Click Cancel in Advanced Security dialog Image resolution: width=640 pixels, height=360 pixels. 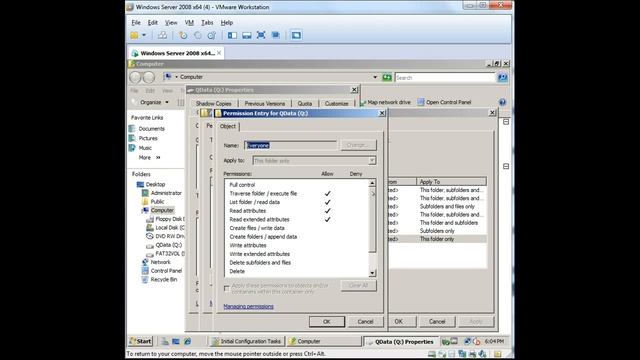[437, 322]
